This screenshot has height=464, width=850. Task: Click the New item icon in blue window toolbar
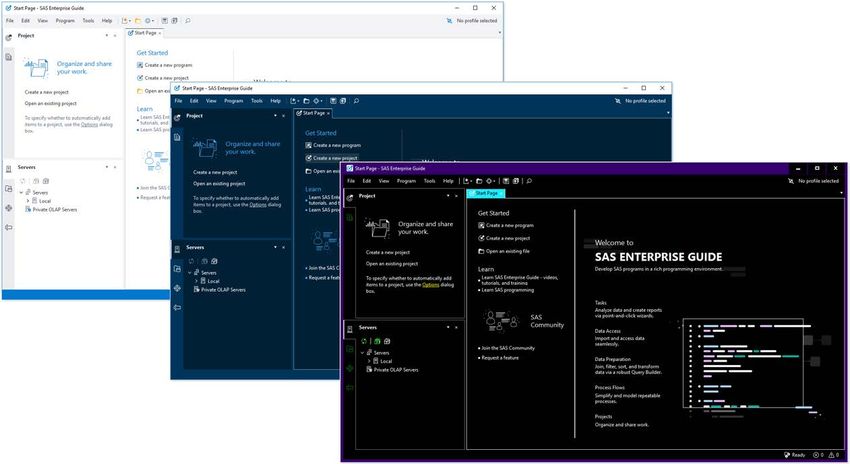click(293, 101)
